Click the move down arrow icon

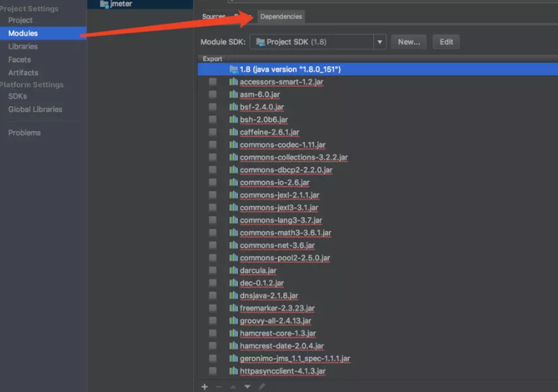[247, 387]
